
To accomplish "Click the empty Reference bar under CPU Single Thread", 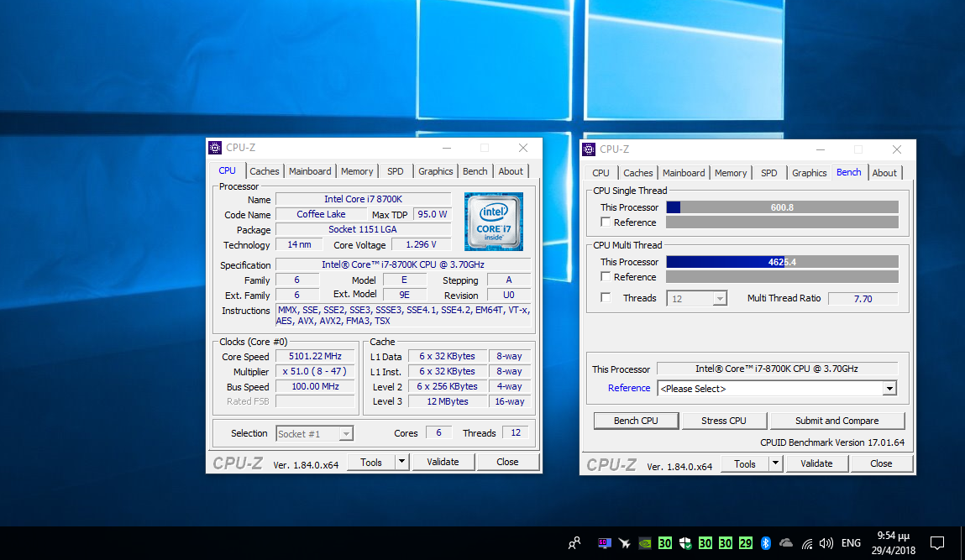I will tap(782, 222).
